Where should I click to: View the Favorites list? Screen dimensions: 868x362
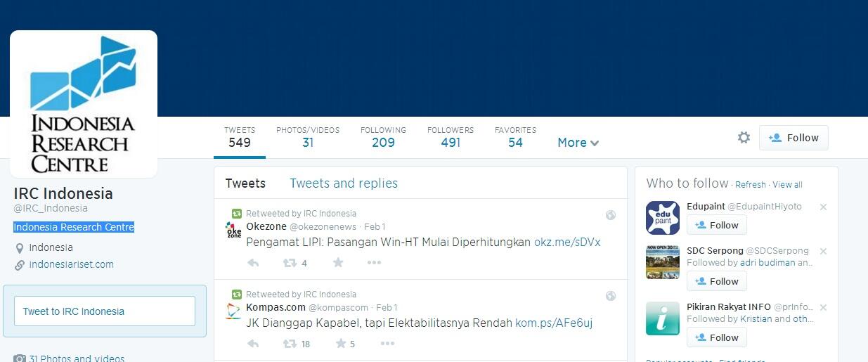(515, 138)
